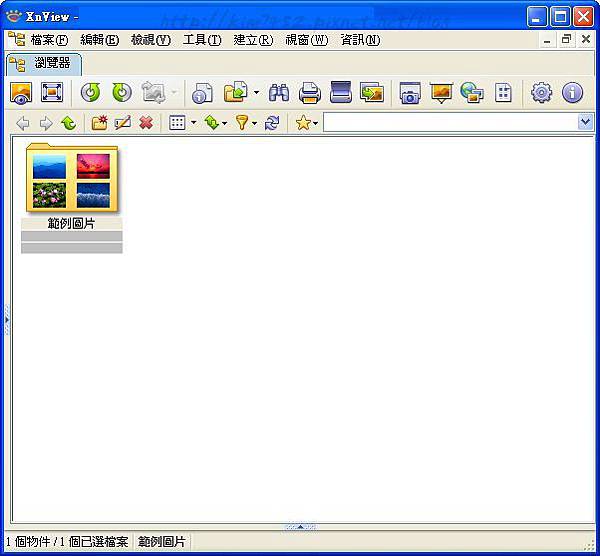This screenshot has height=556, width=600.
Task: Expand the bottom preview panel splitter
Action: point(301,527)
